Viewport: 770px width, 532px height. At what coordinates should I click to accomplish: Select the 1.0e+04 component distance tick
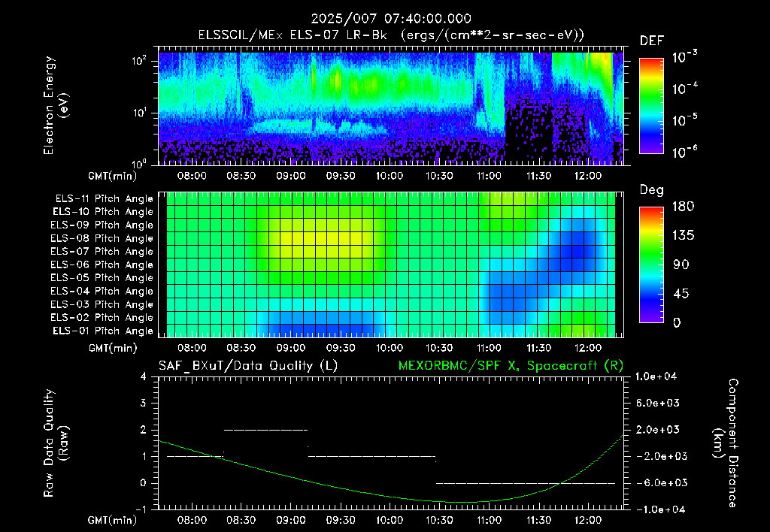pyautogui.click(x=656, y=376)
